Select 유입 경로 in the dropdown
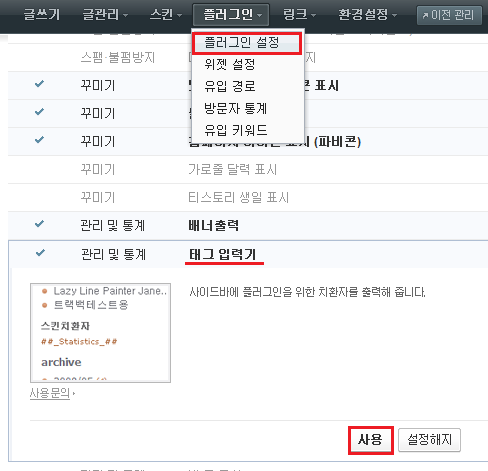The width and height of the screenshot is (488, 471). pyautogui.click(x=230, y=86)
